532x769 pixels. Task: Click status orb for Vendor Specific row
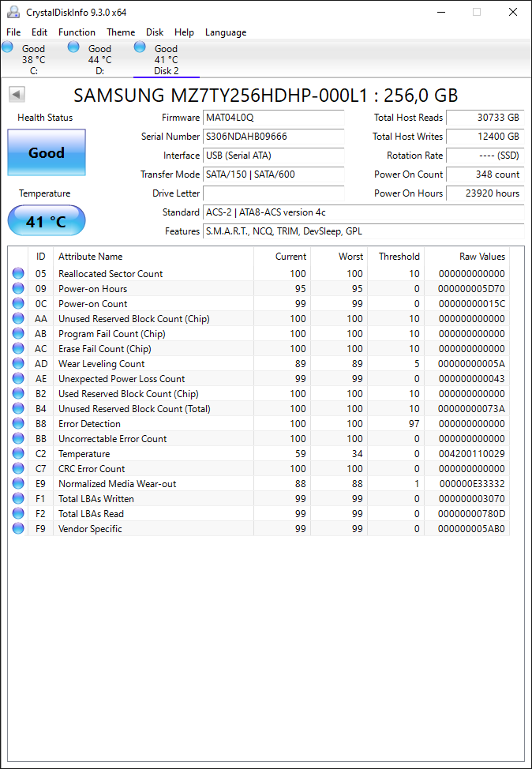(18, 528)
